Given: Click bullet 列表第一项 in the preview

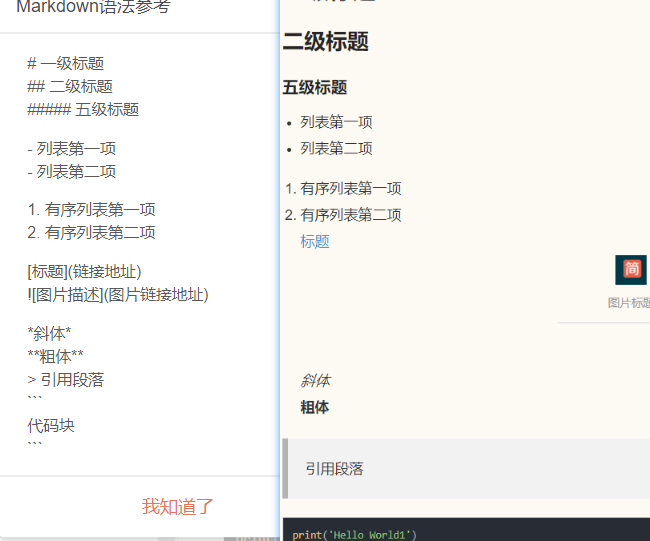Looking at the screenshot, I should 336,122.
